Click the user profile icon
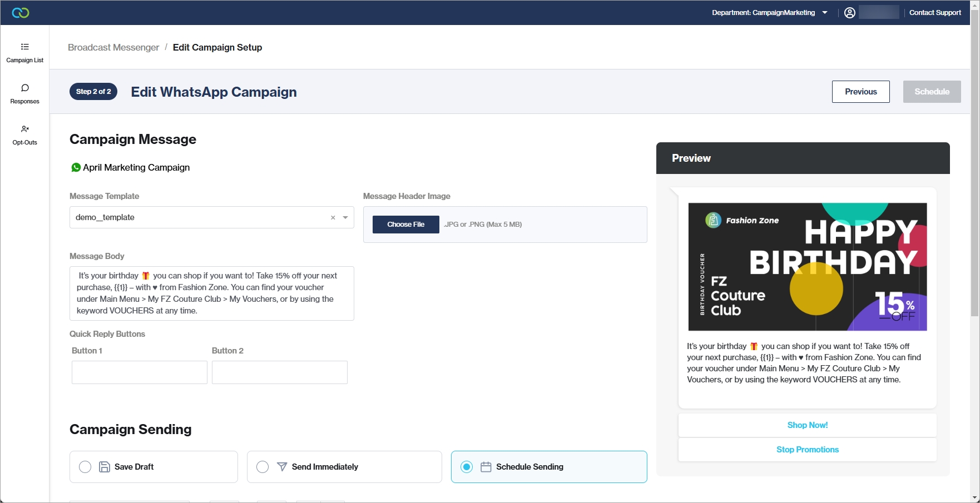The width and height of the screenshot is (980, 503). pos(849,13)
